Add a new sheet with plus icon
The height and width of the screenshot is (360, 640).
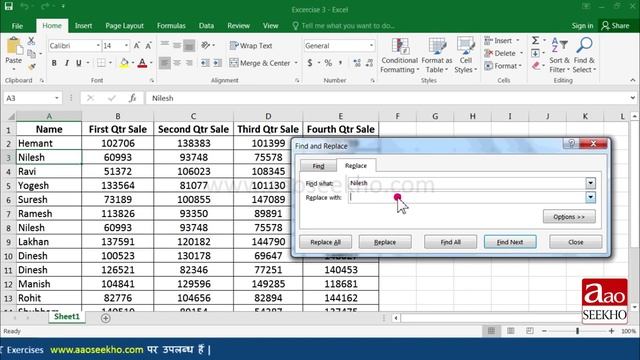click(x=105, y=318)
